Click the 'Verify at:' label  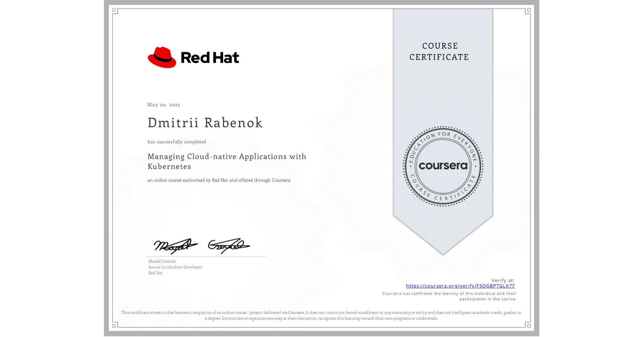pyautogui.click(x=503, y=280)
